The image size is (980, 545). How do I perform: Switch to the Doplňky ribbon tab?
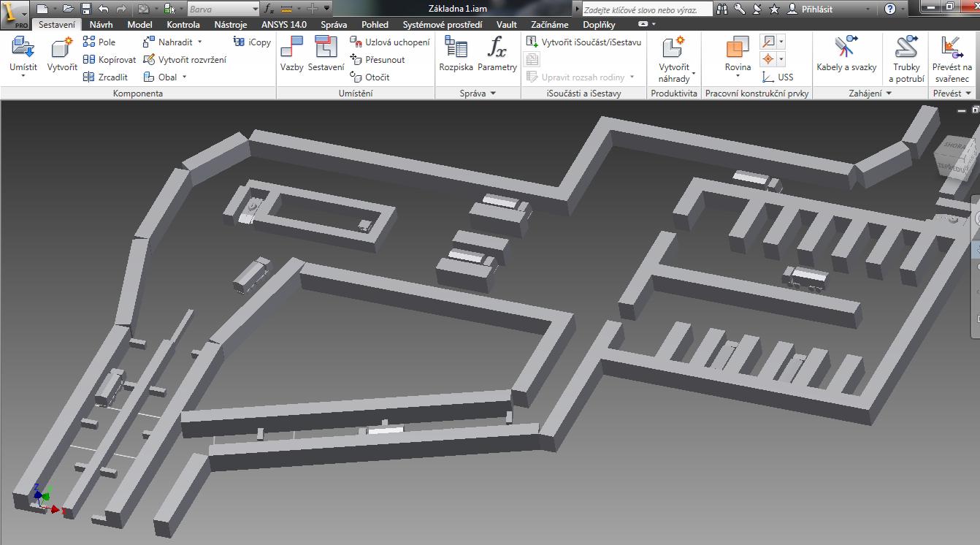click(599, 25)
